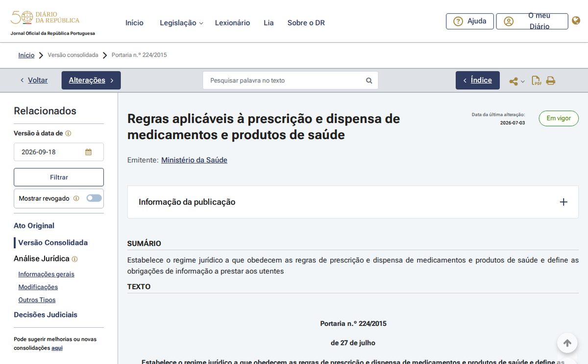Image resolution: width=588 pixels, height=364 pixels.
Task: Click the Filtrar button
Action: (x=59, y=177)
